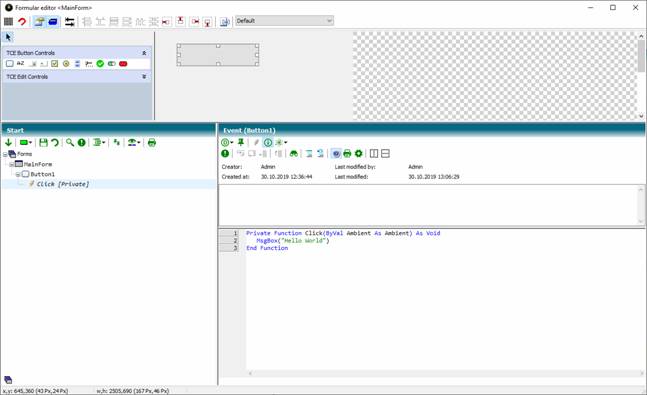Click the End Function code line

coord(267,248)
